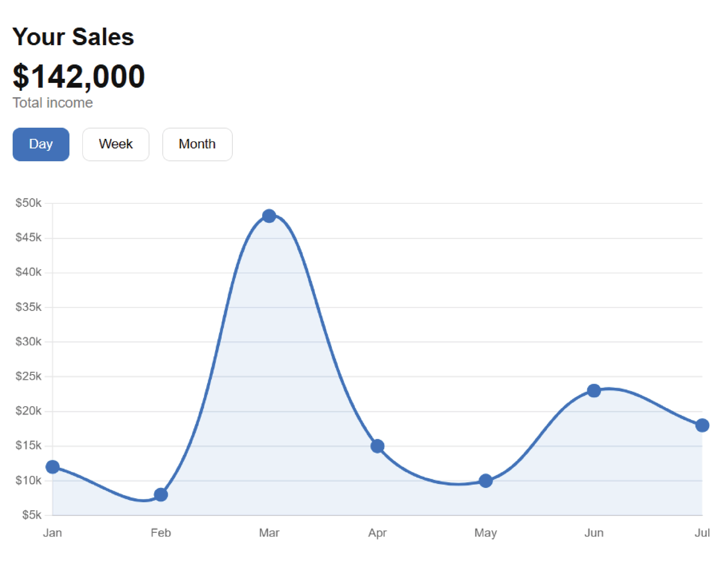Click the Jun x-axis label
The width and height of the screenshot is (728, 570).
(594, 533)
